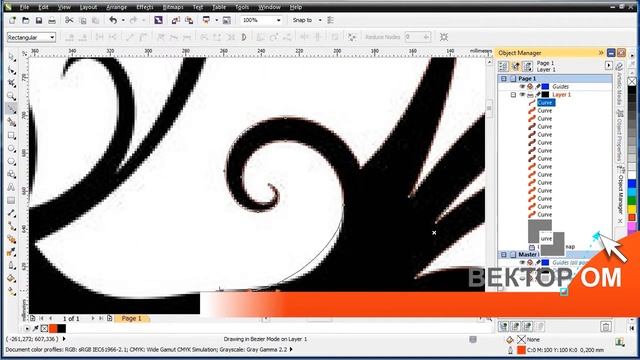Open the Layout menu

(88, 7)
